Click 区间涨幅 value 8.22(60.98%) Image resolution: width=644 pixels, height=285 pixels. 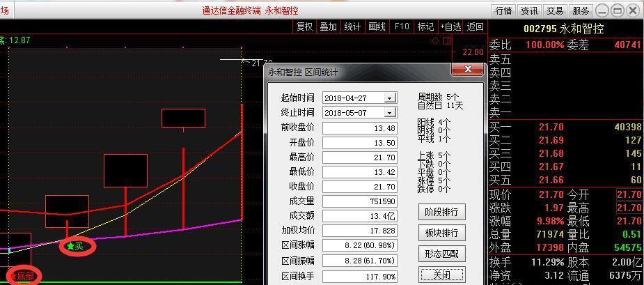coord(360,245)
